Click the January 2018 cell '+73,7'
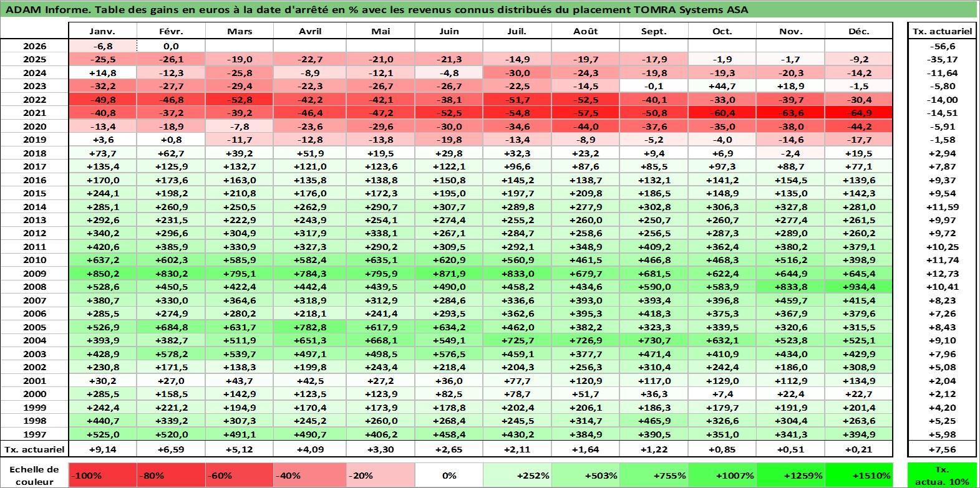This screenshot has width=980, height=488. tap(102, 153)
